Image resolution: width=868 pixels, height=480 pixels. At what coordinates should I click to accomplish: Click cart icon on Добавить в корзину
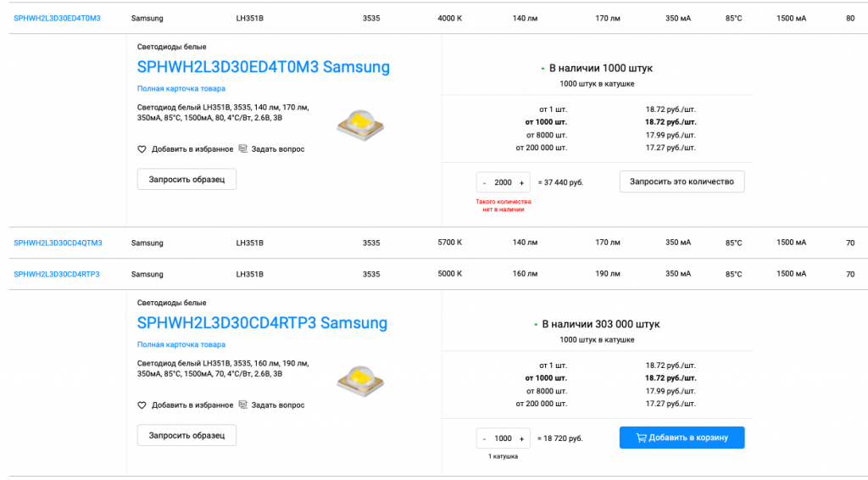click(641, 438)
